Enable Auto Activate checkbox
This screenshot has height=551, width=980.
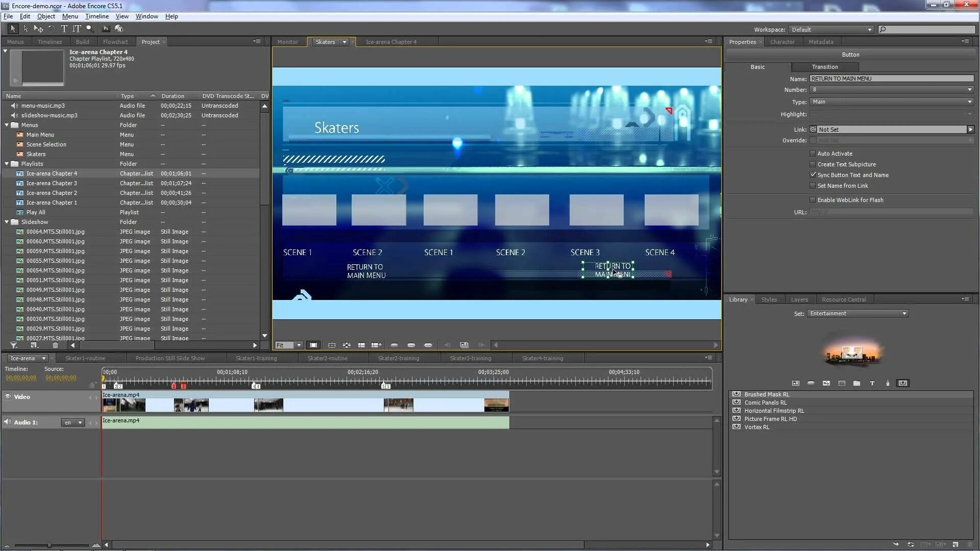pos(813,154)
